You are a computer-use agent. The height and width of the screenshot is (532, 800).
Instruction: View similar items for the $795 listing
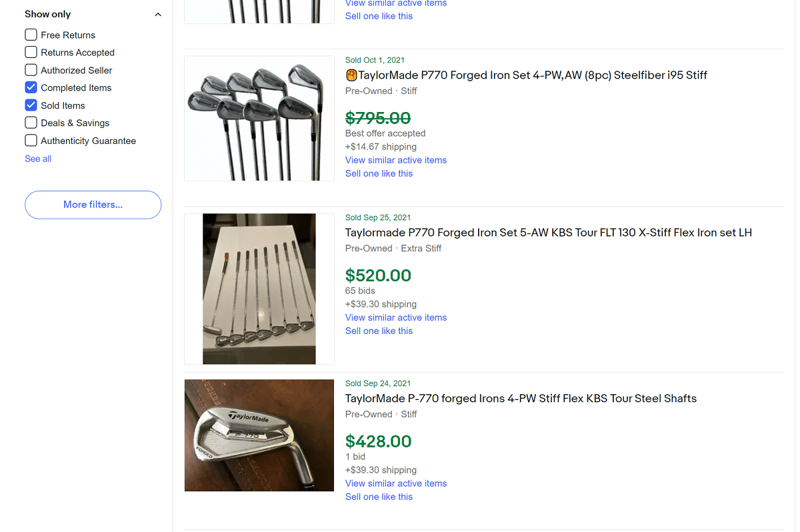click(395, 160)
